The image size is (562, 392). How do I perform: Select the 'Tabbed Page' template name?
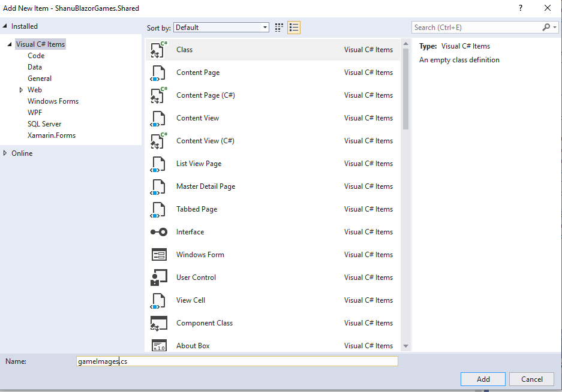[x=197, y=209]
